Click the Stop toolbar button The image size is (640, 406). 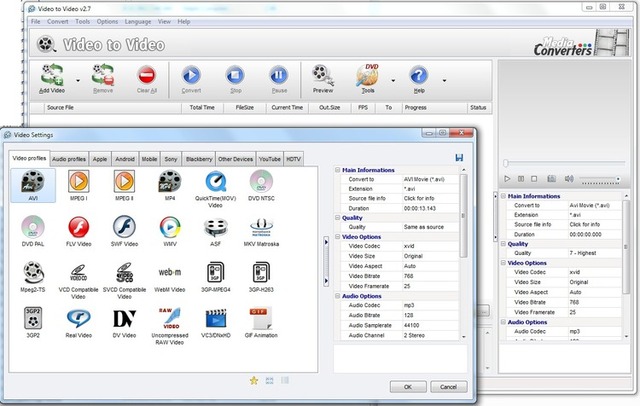[x=236, y=79]
